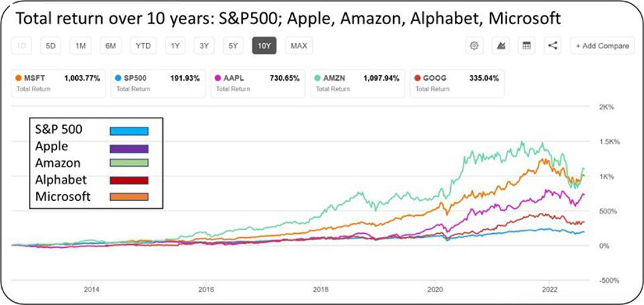Open the chart settings gear icon
644x305 pixels.
(474, 46)
